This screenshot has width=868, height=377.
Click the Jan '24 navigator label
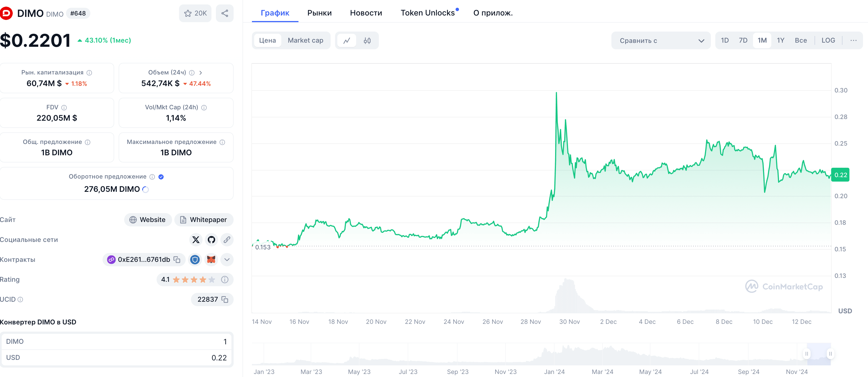click(554, 372)
